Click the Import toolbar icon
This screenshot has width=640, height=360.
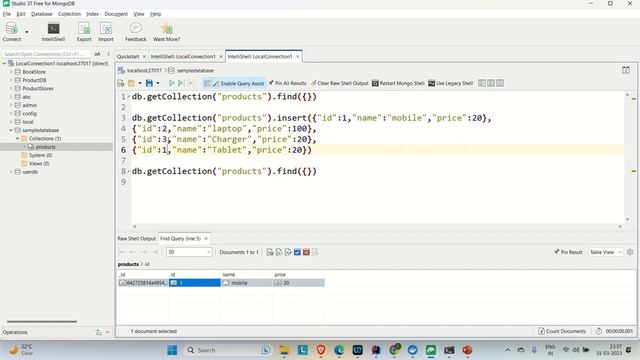(106, 32)
